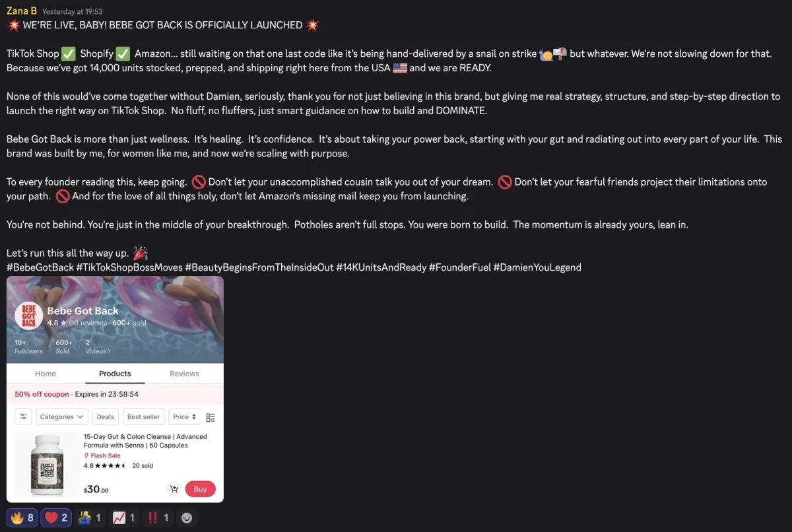The width and height of the screenshot is (792, 532).
Task: Toggle the Deals filter chip
Action: tap(105, 416)
